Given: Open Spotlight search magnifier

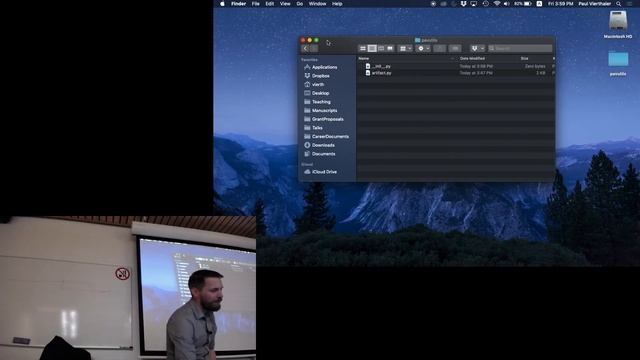Looking at the screenshot, I should (619, 4).
